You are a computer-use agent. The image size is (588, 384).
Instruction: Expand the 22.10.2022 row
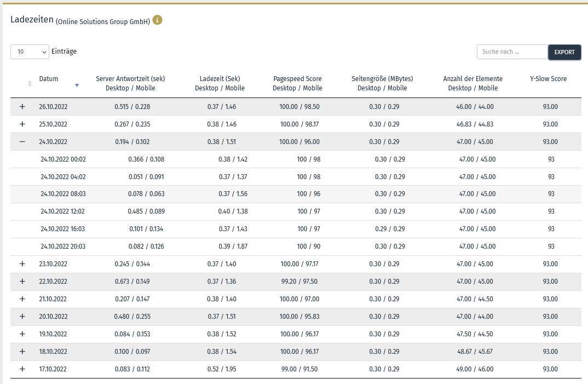[22, 282]
